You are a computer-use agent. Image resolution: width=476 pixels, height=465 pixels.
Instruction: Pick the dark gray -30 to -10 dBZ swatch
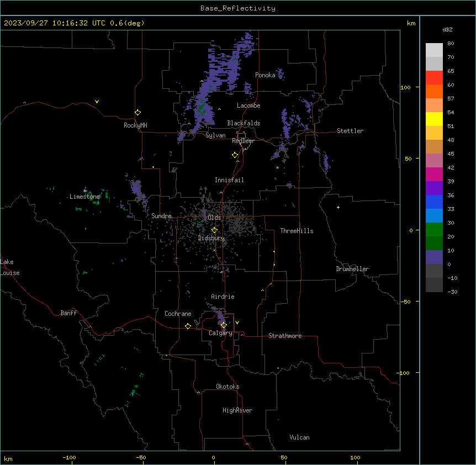click(x=434, y=285)
